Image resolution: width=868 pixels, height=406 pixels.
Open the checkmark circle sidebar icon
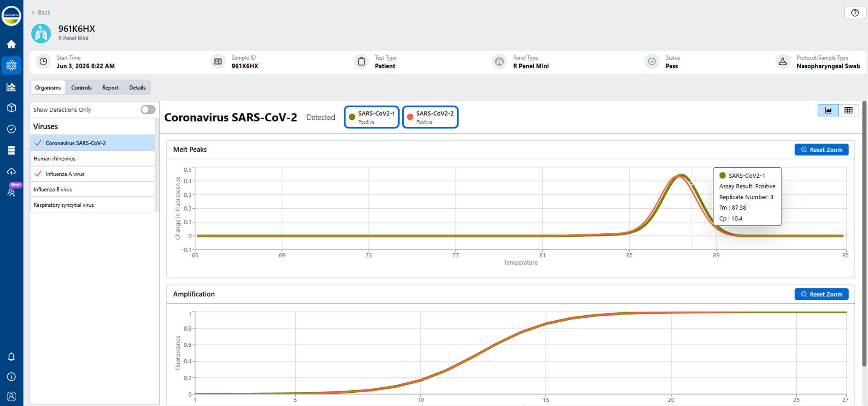11,129
